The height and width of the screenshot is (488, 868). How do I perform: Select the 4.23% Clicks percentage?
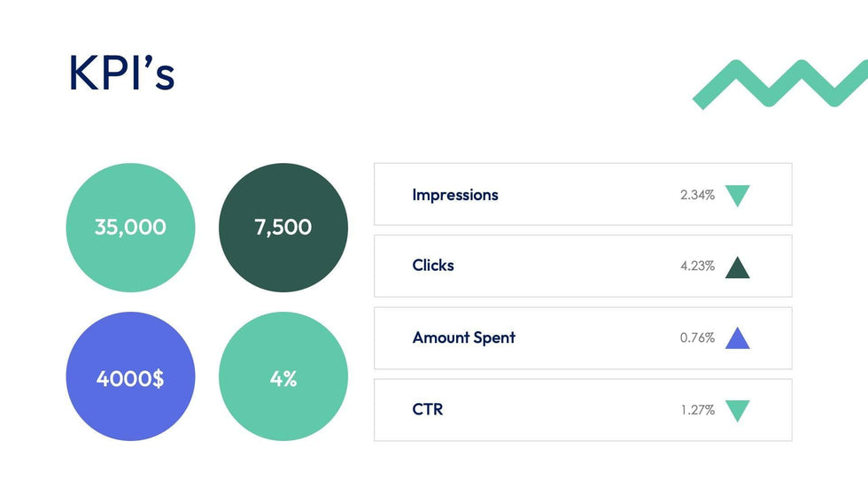(697, 266)
